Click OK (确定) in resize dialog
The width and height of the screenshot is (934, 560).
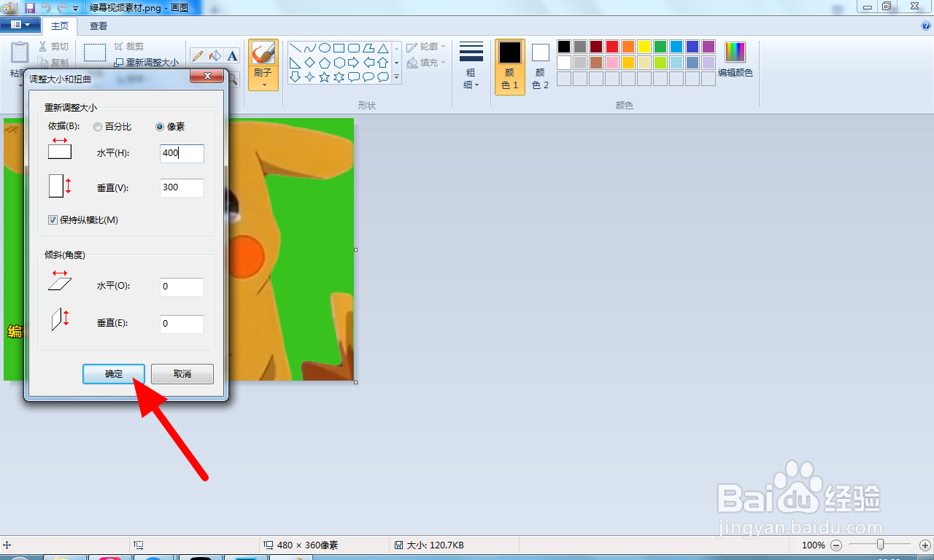pyautogui.click(x=114, y=374)
